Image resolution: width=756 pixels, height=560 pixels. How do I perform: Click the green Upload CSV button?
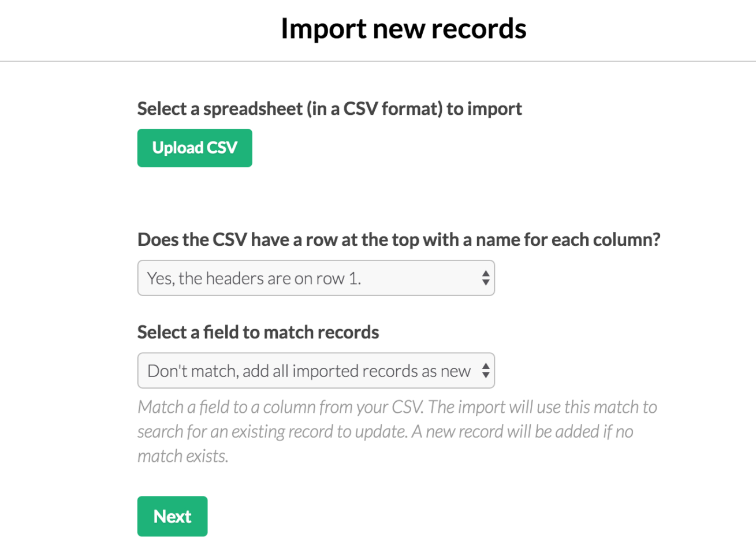pyautogui.click(x=195, y=148)
